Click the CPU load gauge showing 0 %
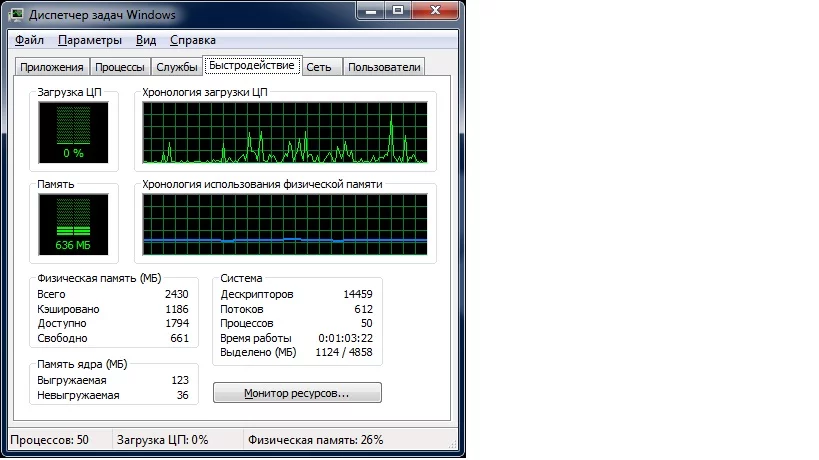Image resolution: width=819 pixels, height=460 pixels. tap(73, 133)
